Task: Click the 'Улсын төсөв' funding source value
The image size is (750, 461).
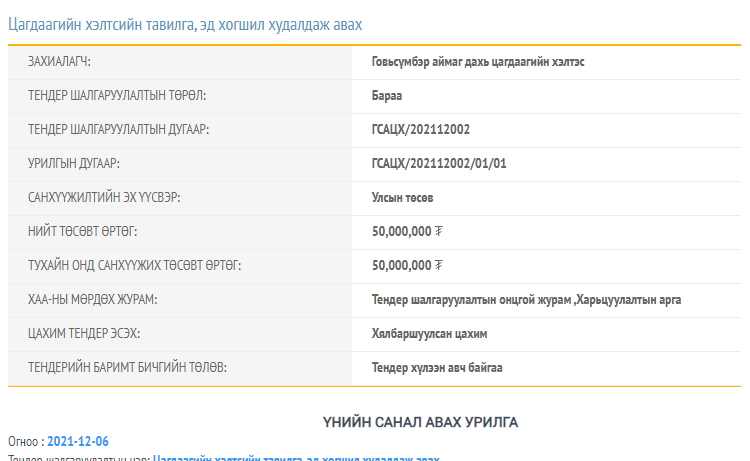Action: coord(402,198)
